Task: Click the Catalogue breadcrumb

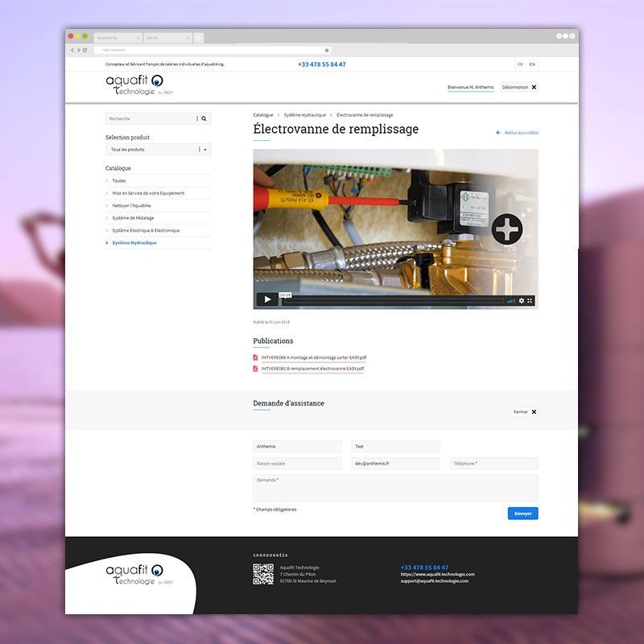Action: [263, 115]
